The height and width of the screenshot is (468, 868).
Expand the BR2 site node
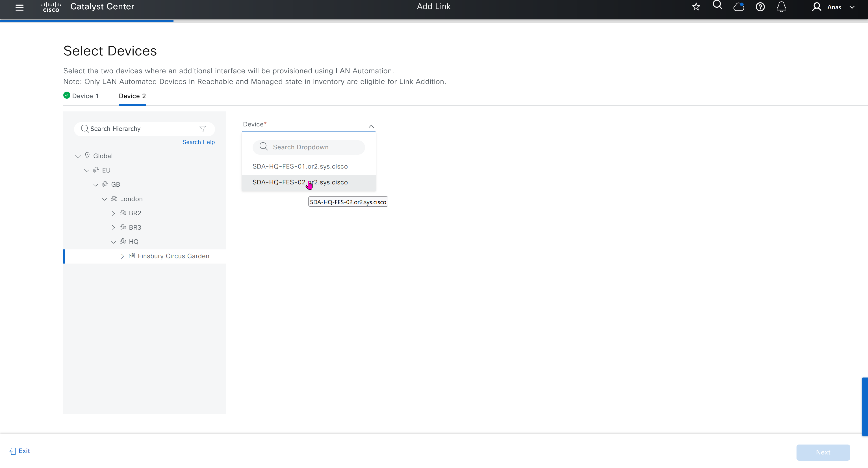(113, 213)
